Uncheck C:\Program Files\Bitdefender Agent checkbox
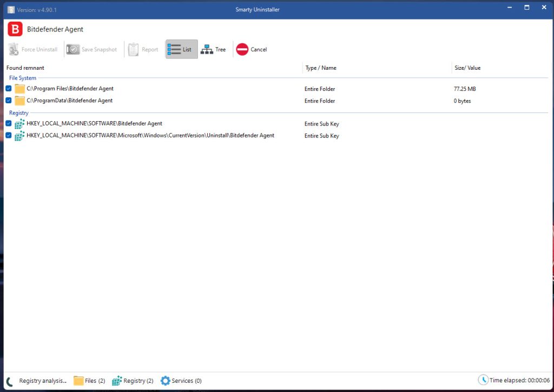The width and height of the screenshot is (554, 392). [x=9, y=89]
